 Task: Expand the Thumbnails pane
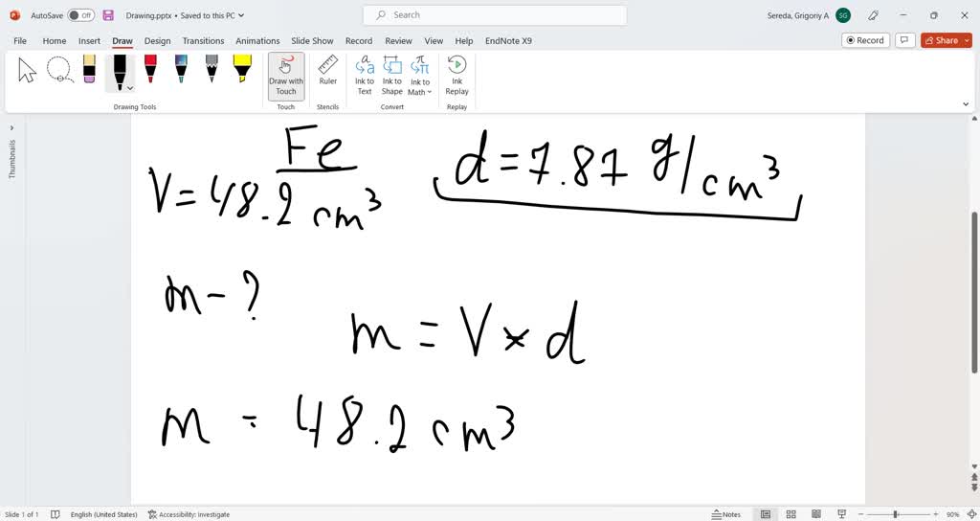(x=11, y=128)
